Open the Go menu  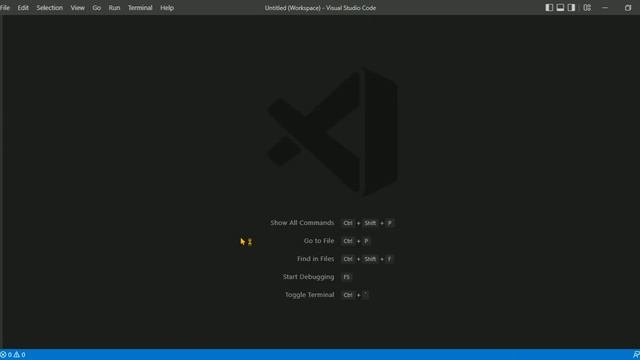click(96, 8)
